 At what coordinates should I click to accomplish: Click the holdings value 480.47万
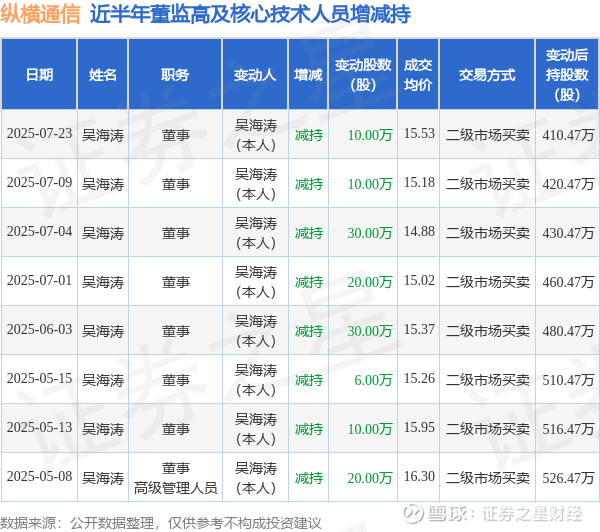568,331
